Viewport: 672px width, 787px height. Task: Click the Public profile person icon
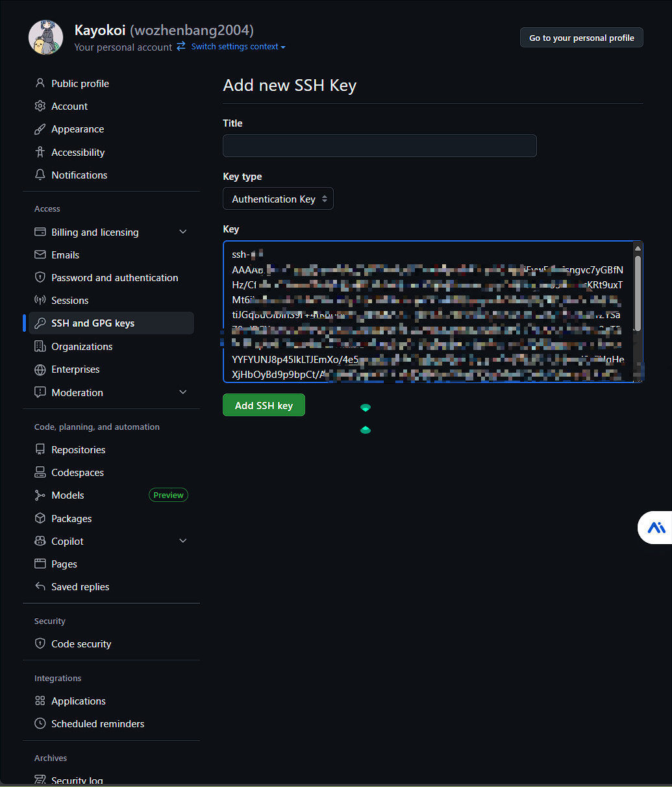(x=40, y=83)
